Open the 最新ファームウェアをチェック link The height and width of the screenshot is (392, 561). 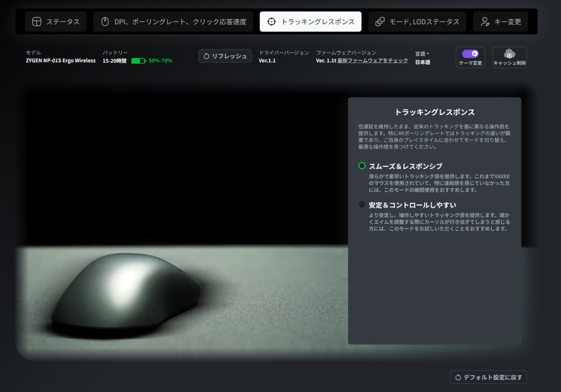click(373, 61)
